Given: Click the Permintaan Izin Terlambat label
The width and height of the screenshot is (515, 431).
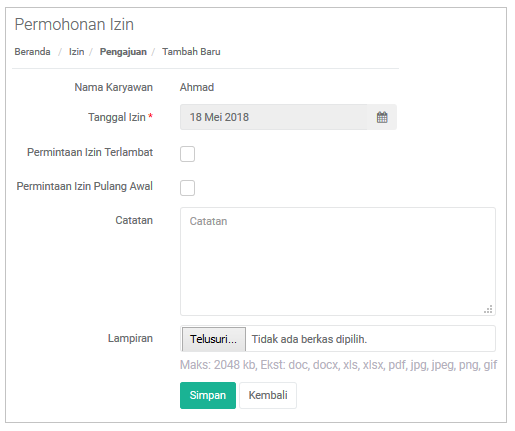Looking at the screenshot, I should click(x=90, y=152).
